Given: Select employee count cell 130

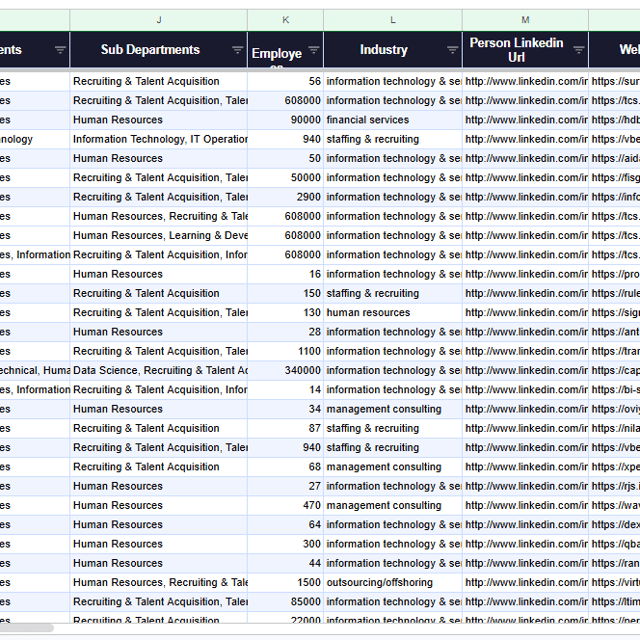Looking at the screenshot, I should click(285, 313).
